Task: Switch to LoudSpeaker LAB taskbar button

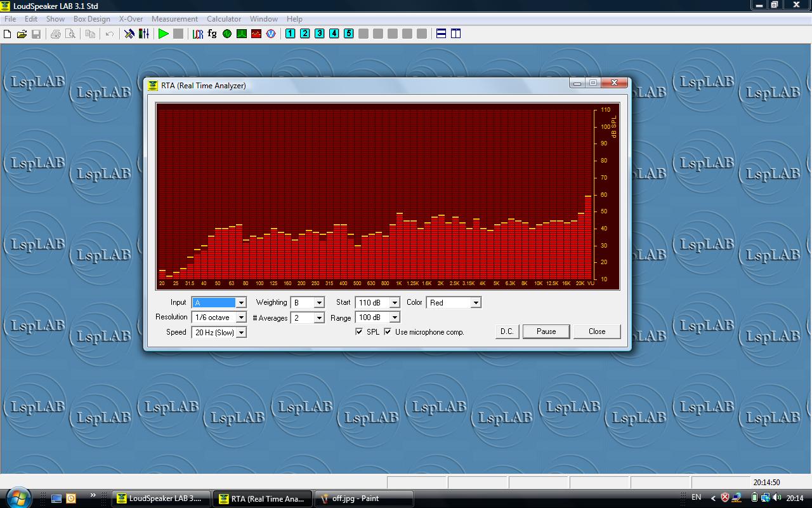Action: tap(161, 498)
